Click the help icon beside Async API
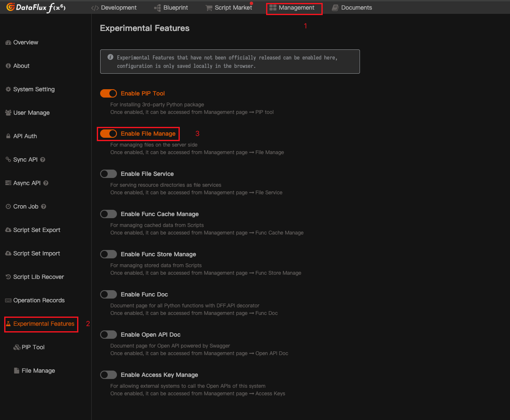The image size is (510, 420). coord(46,183)
